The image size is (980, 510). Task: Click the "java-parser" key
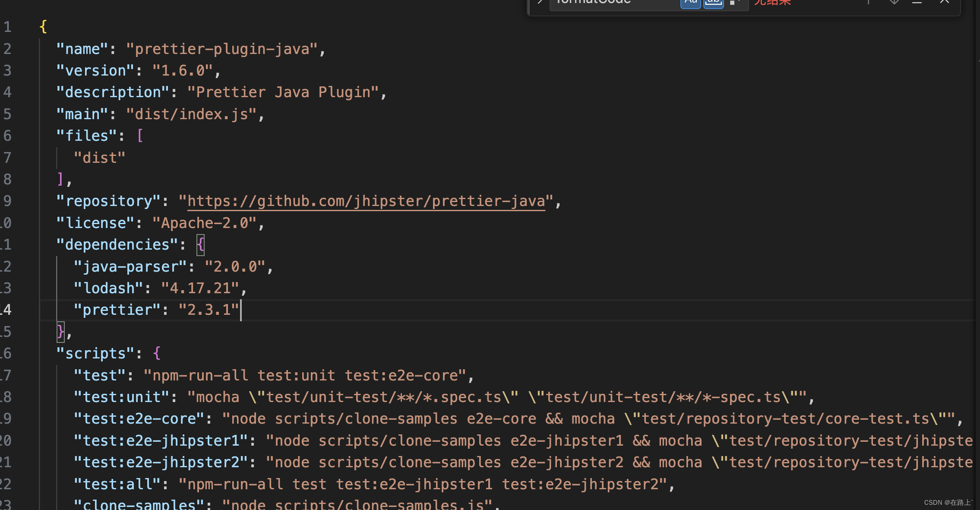point(130,267)
